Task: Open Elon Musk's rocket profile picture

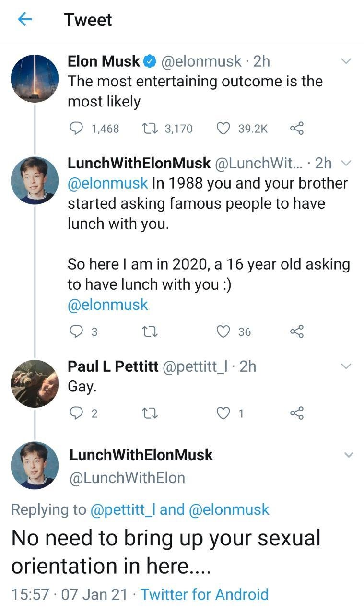Action: click(x=35, y=78)
